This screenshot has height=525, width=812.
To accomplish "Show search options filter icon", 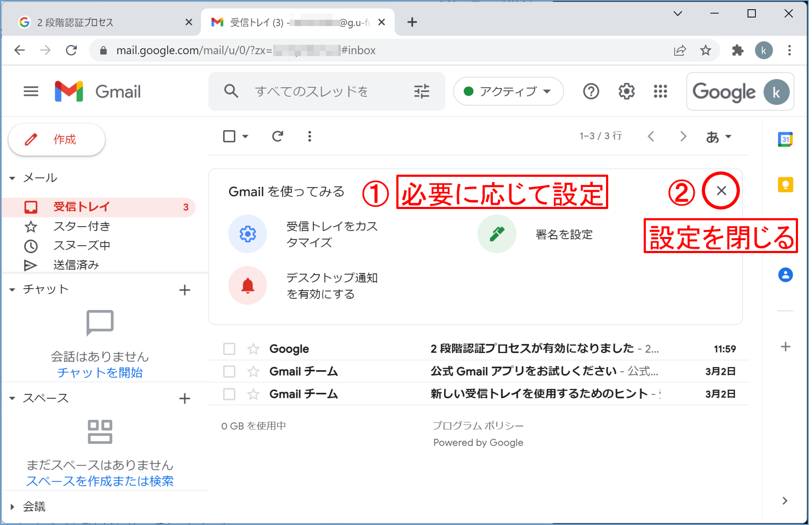I will tap(422, 91).
